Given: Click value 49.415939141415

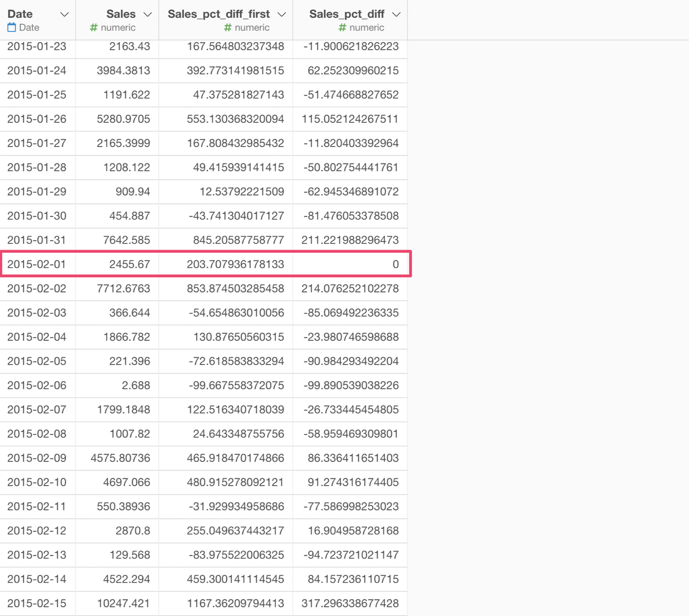Looking at the screenshot, I should (x=239, y=167).
